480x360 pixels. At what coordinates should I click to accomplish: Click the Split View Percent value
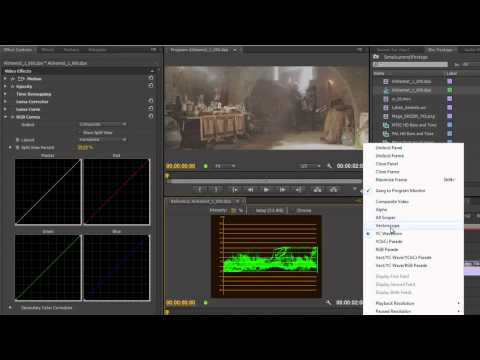tap(85, 147)
